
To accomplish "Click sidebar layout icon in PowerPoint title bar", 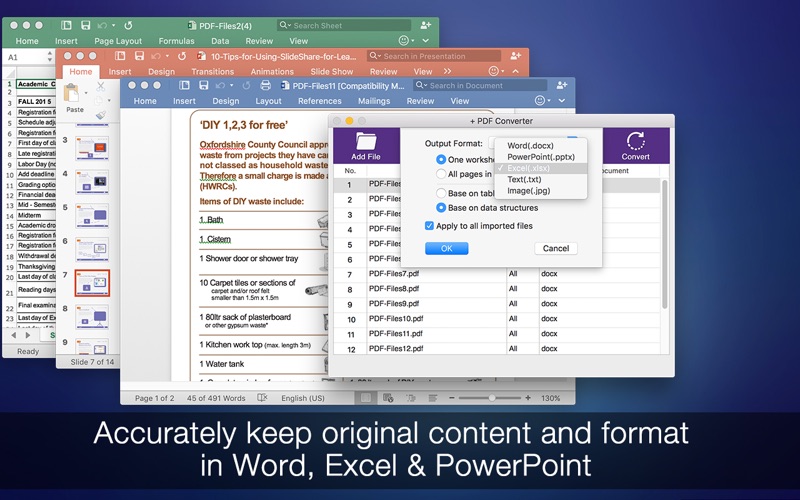I will point(120,56).
